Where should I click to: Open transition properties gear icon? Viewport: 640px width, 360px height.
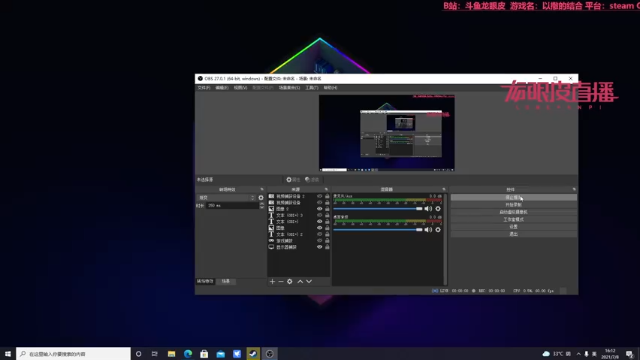261,198
